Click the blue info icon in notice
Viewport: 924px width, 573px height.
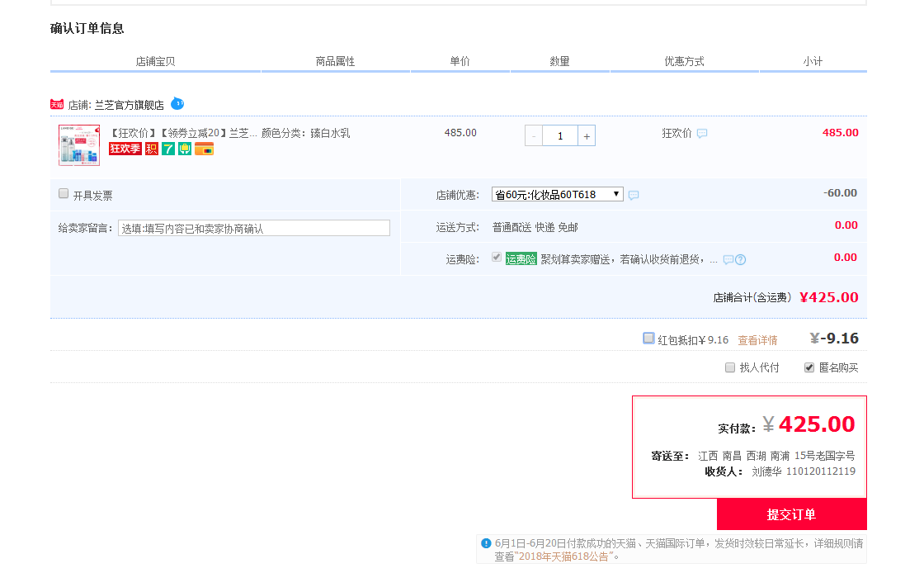(486, 543)
